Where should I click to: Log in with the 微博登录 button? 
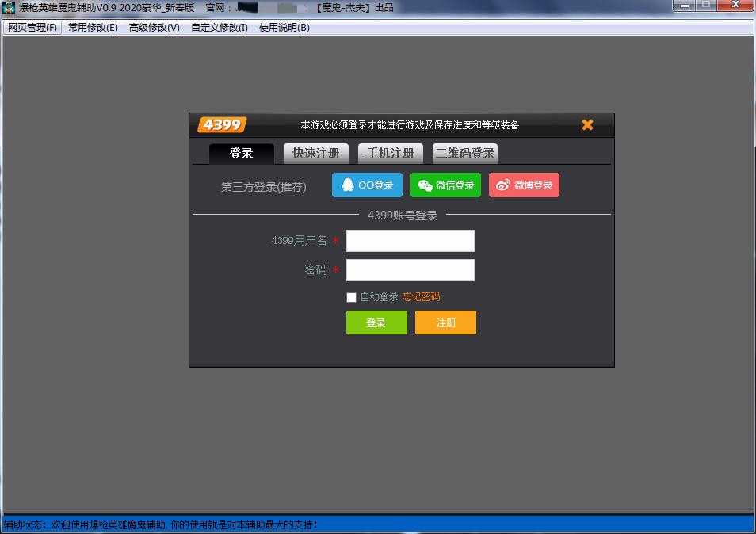(x=524, y=185)
